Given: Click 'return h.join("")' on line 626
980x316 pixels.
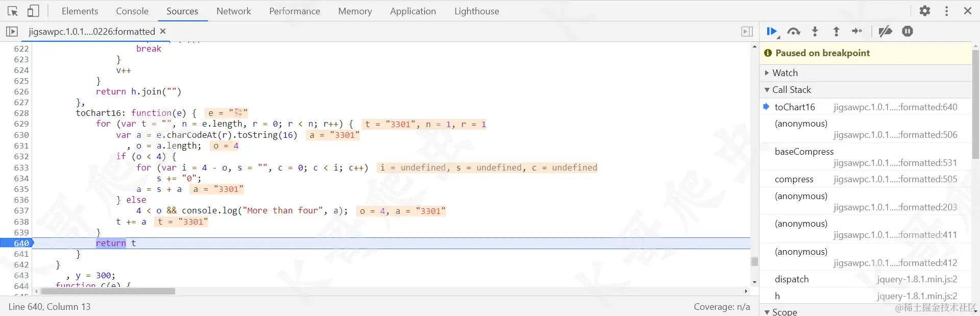Looking at the screenshot, I should pyautogui.click(x=138, y=92).
